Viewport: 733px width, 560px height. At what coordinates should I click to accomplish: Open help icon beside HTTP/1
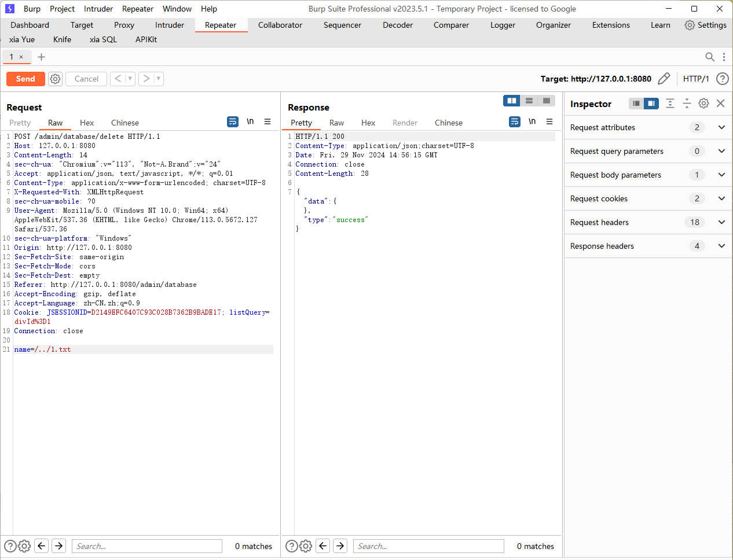[x=722, y=79]
